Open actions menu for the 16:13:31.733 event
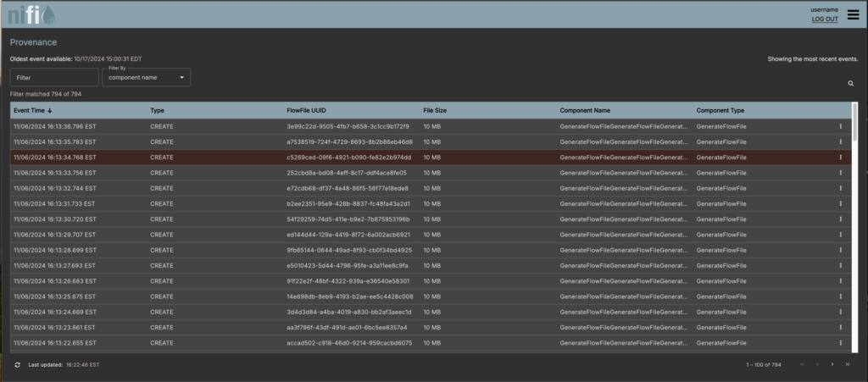This screenshot has height=382, width=868. [840, 204]
